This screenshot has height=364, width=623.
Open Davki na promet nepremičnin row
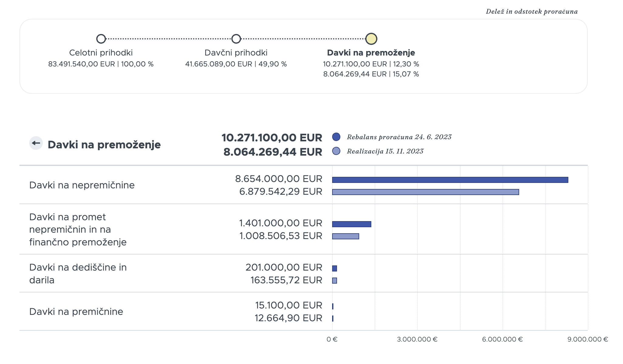(x=304, y=229)
